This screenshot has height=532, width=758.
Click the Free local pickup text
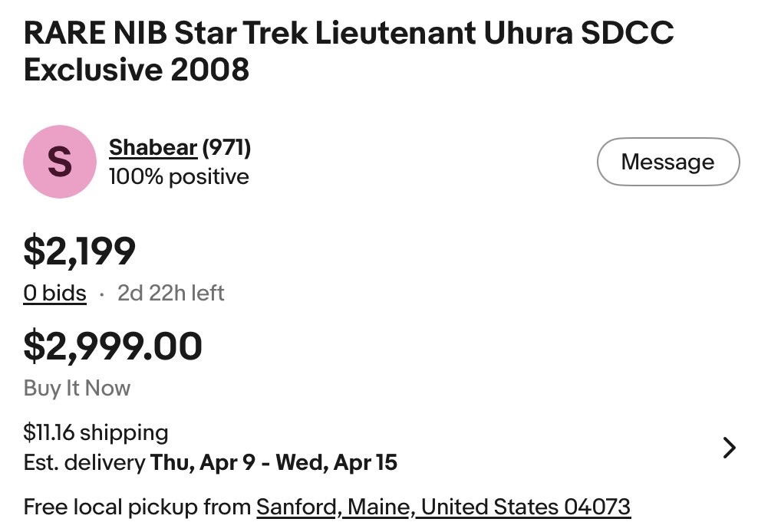pyautogui.click(x=137, y=507)
